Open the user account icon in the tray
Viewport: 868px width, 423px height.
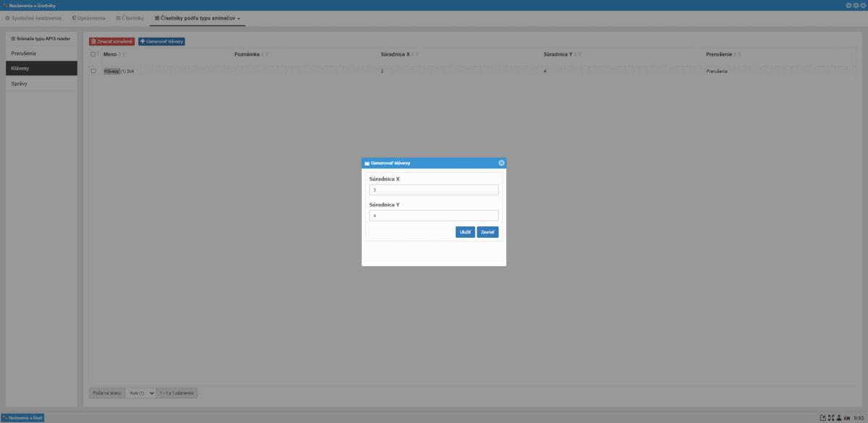pyautogui.click(x=838, y=418)
